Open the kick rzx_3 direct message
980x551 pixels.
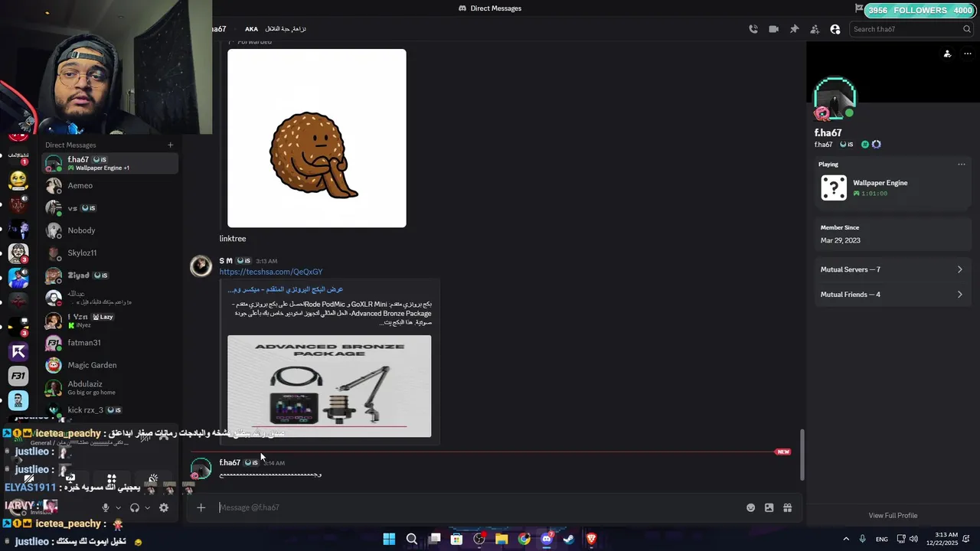[x=109, y=410]
